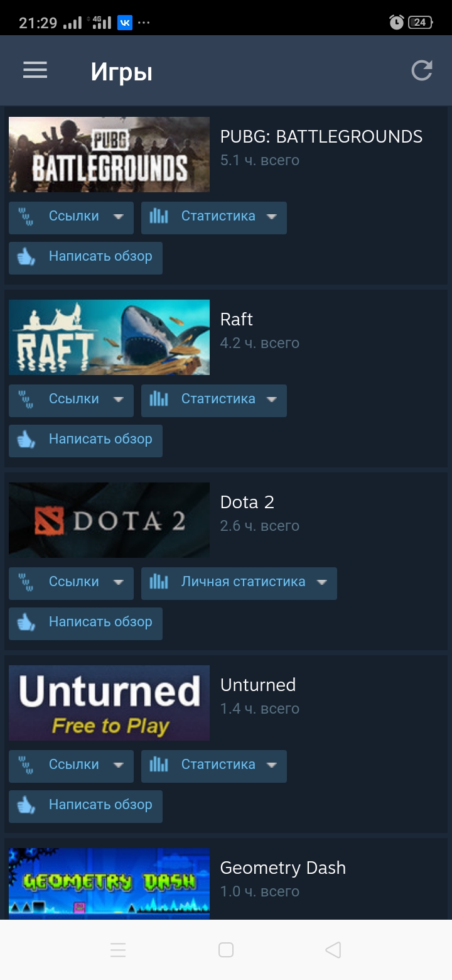
Task: Tap the Geometry Dash game banner
Action: pyautogui.click(x=109, y=884)
